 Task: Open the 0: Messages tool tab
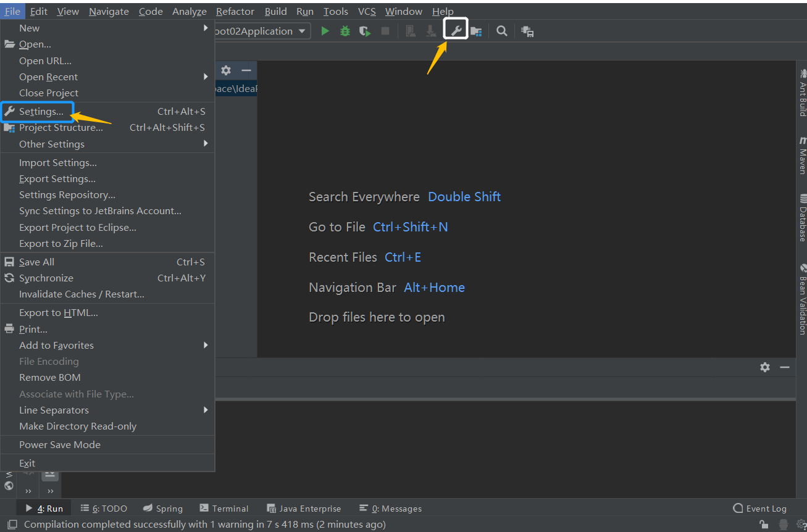click(x=391, y=509)
